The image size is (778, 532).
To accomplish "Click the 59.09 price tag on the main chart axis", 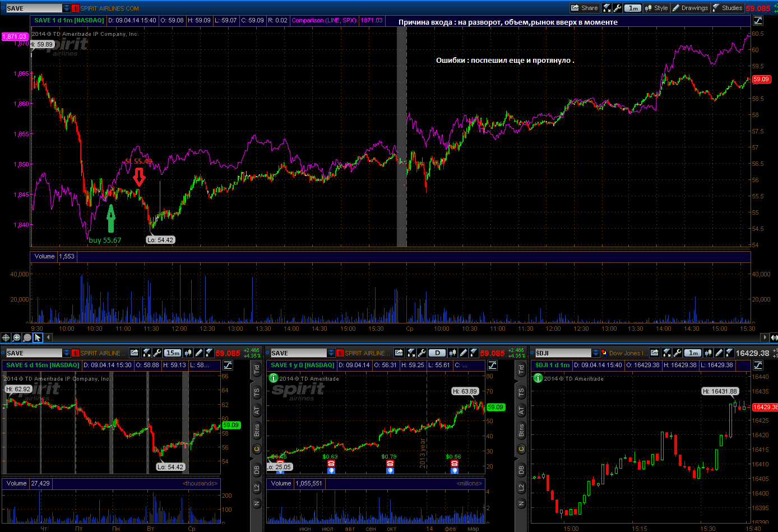I will click(761, 80).
